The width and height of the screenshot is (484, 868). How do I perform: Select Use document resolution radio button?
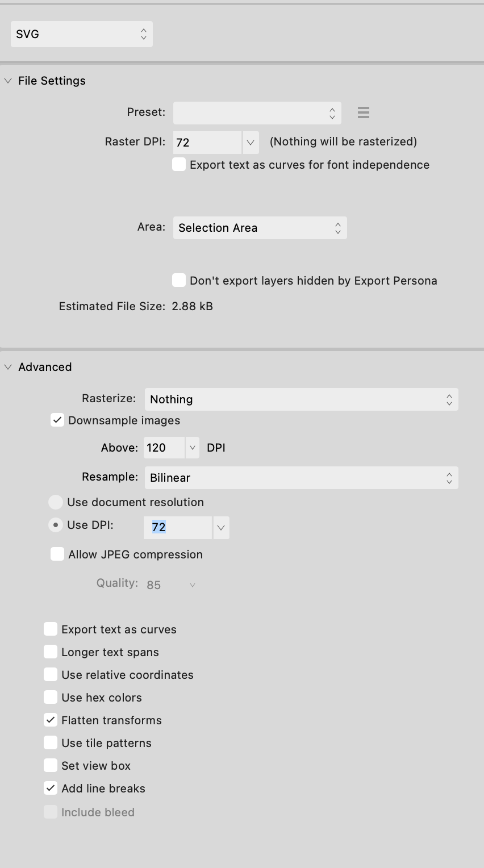click(55, 502)
